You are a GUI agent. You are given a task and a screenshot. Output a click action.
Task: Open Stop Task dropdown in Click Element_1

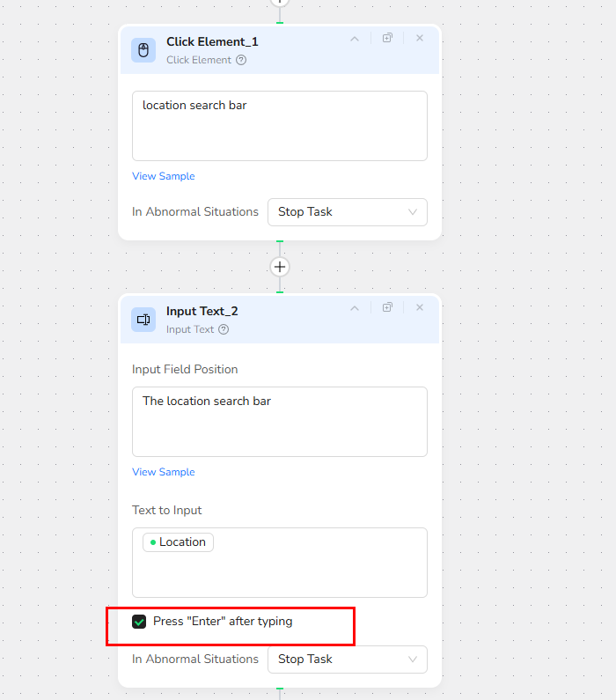coord(347,212)
